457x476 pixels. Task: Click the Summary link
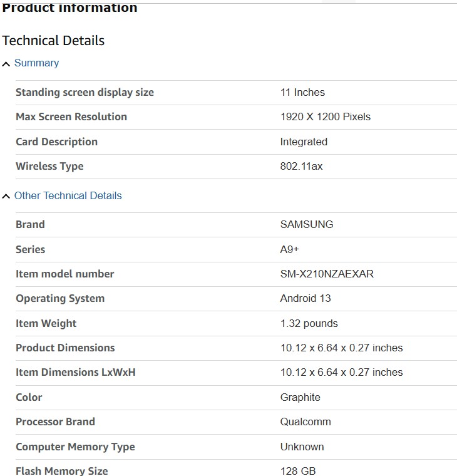(36, 63)
